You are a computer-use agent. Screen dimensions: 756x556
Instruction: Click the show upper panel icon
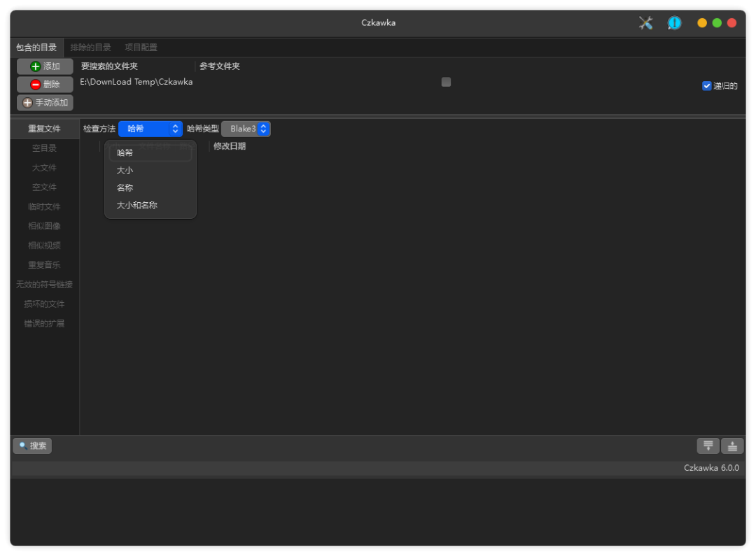click(x=732, y=445)
